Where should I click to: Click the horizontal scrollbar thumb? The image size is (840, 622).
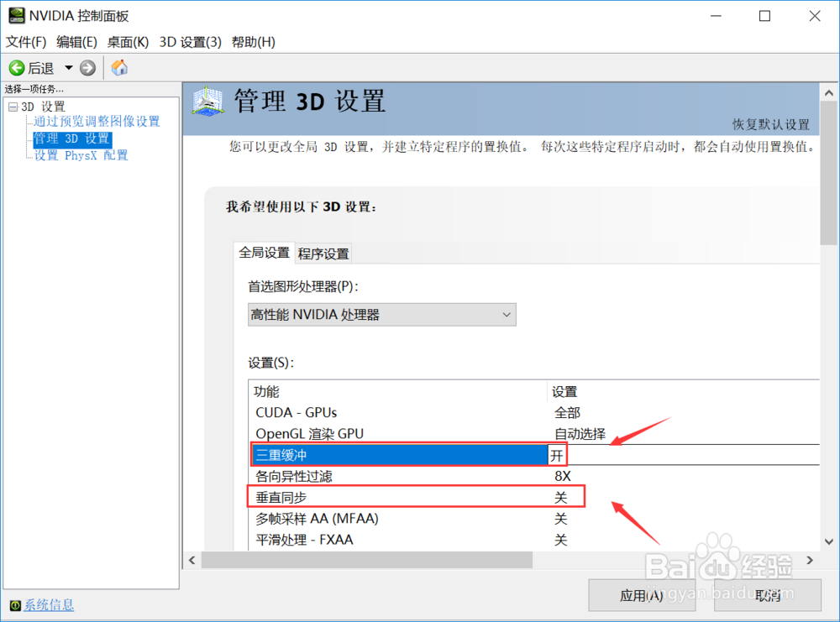(x=367, y=560)
